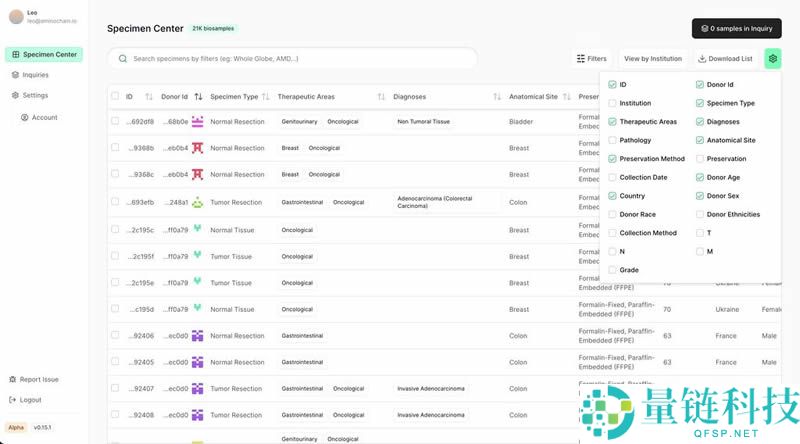
Task: Click the Report Issue bug icon
Action: (13, 379)
